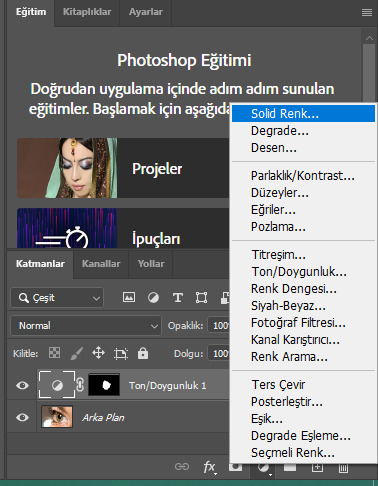The image size is (378, 486).
Task: Delete layer trash icon
Action: (x=343, y=468)
